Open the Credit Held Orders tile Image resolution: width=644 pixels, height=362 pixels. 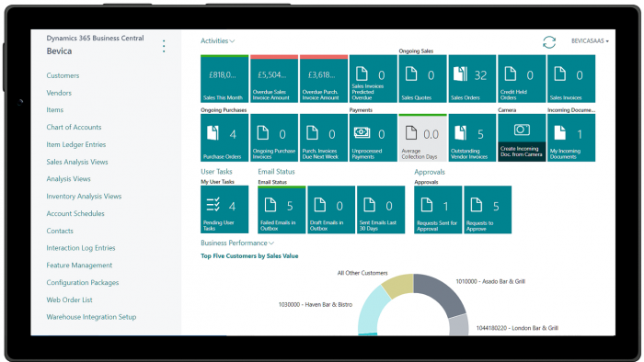(522, 79)
